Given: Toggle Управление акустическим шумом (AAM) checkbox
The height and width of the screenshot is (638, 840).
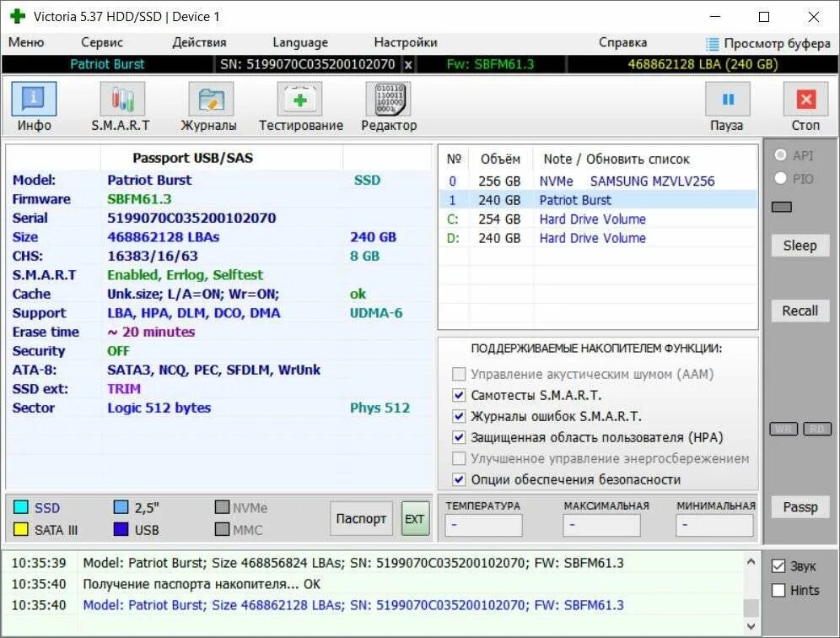Looking at the screenshot, I should pyautogui.click(x=459, y=374).
